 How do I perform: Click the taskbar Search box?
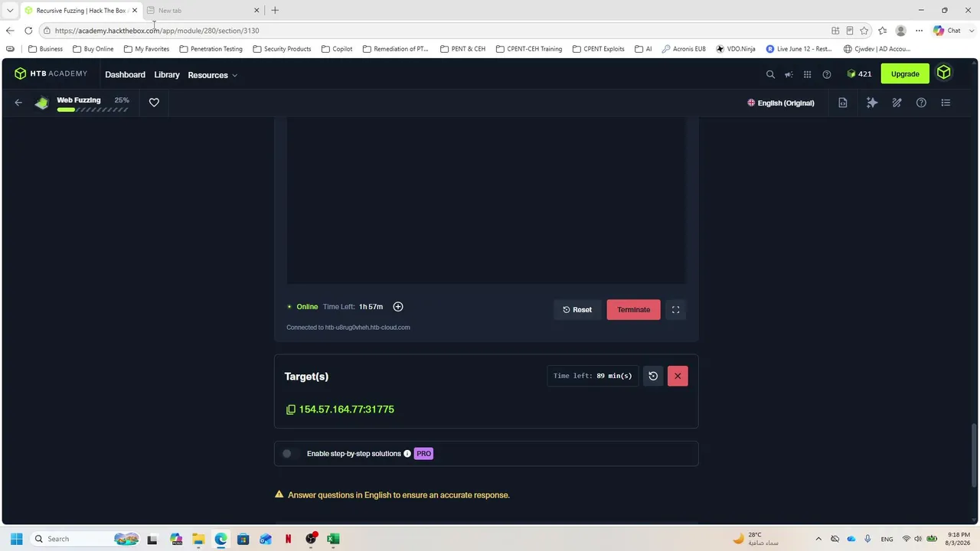(x=84, y=539)
